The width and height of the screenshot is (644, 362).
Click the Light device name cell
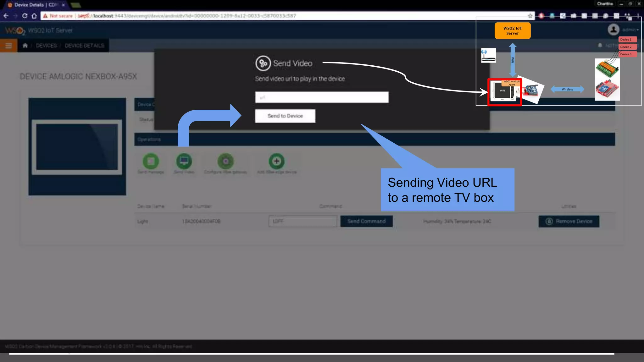[x=143, y=221]
